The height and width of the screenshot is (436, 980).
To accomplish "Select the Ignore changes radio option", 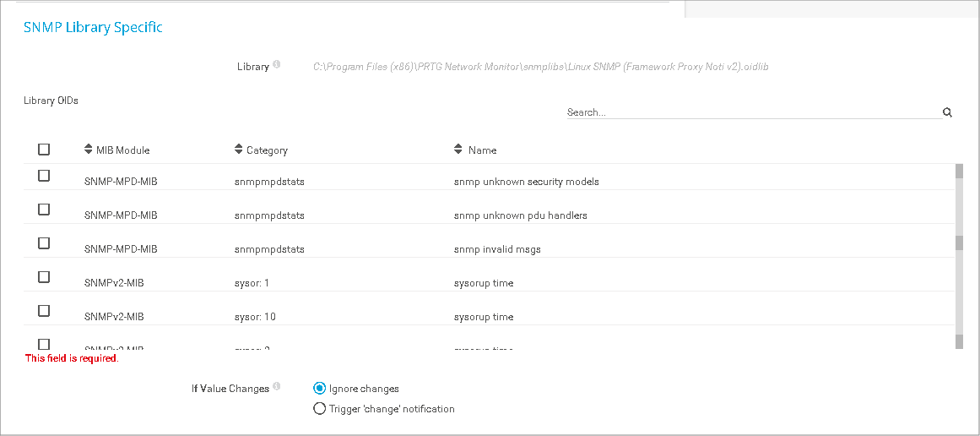I will 319,389.
